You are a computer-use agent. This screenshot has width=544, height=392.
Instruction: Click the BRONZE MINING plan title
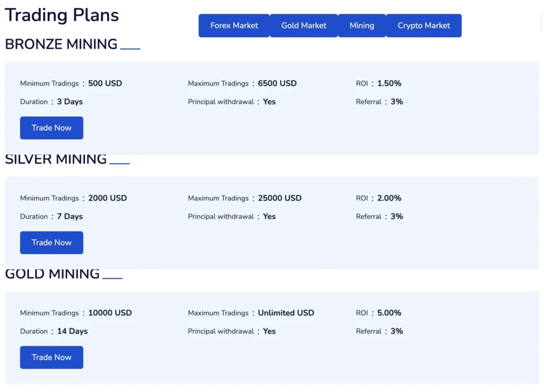[61, 44]
